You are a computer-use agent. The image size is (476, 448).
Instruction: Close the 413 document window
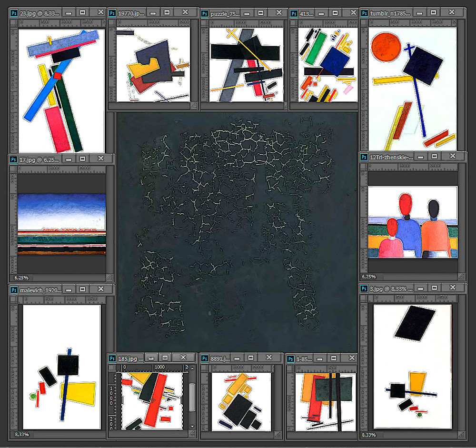tap(353, 12)
